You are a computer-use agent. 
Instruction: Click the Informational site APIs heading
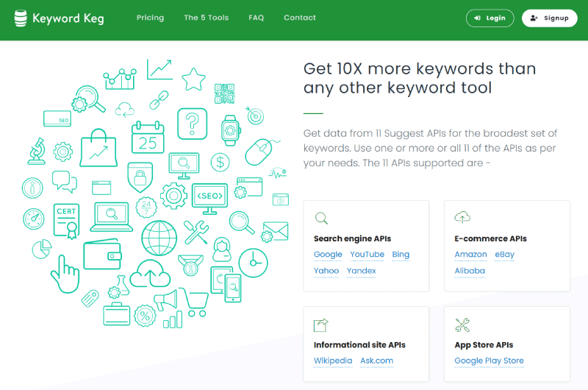click(x=359, y=345)
